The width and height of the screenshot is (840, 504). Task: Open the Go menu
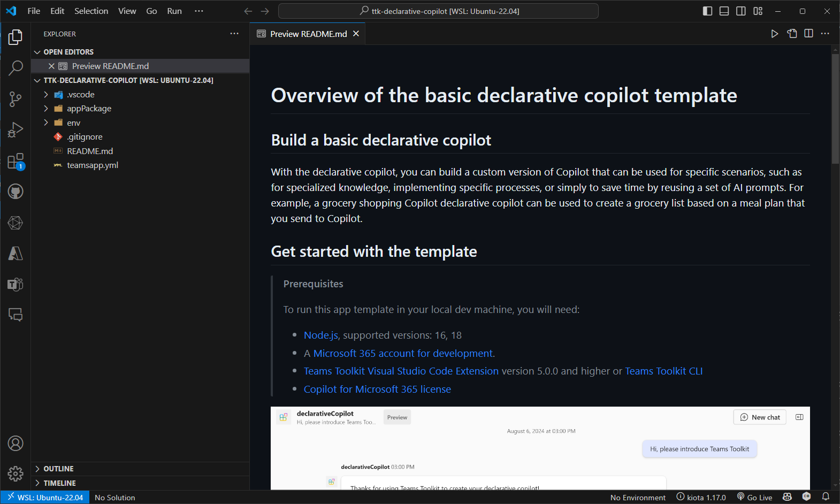click(151, 11)
